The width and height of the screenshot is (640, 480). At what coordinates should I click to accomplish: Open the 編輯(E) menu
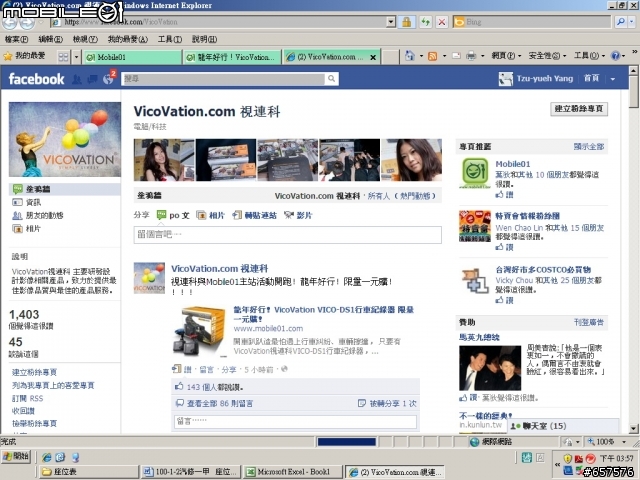(x=50, y=40)
